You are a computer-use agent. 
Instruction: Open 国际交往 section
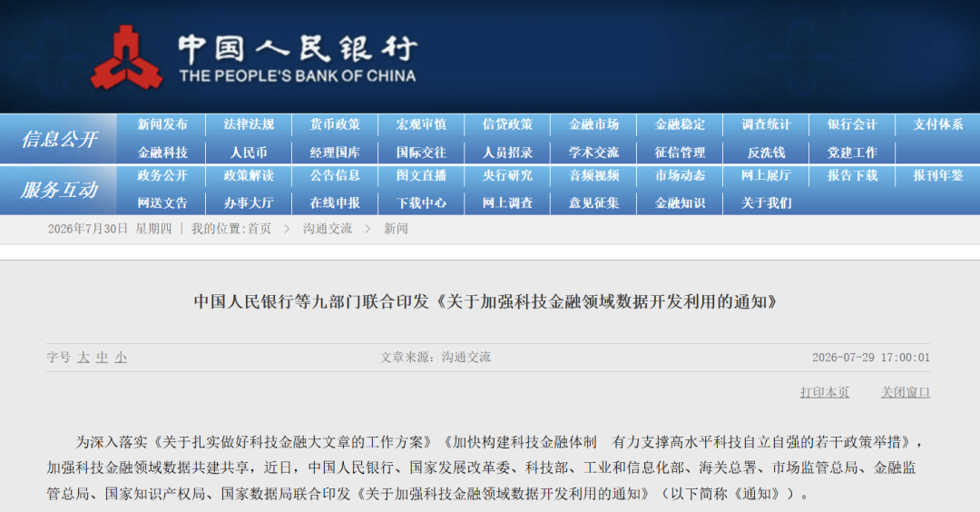pos(421,153)
